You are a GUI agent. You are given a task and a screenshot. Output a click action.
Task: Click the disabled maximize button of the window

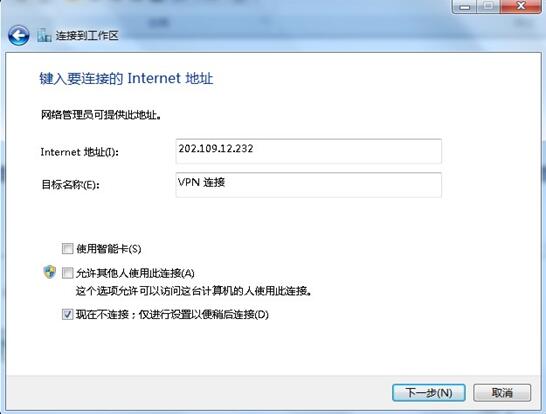[x=489, y=6]
